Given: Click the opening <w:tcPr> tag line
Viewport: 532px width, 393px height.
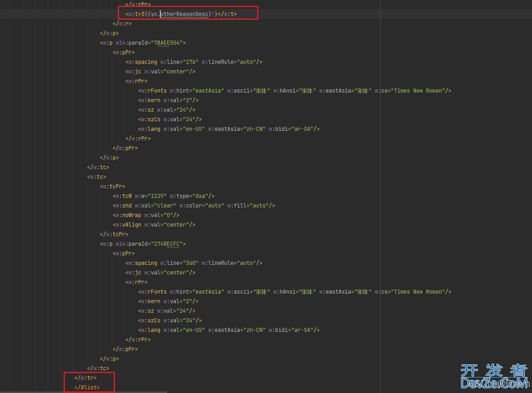Looking at the screenshot, I should click(x=113, y=186).
